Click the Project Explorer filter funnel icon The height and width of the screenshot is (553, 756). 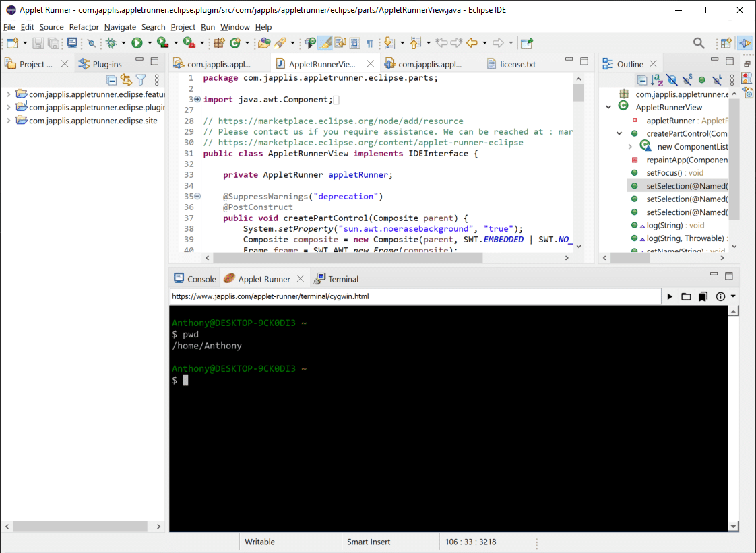[x=141, y=80]
